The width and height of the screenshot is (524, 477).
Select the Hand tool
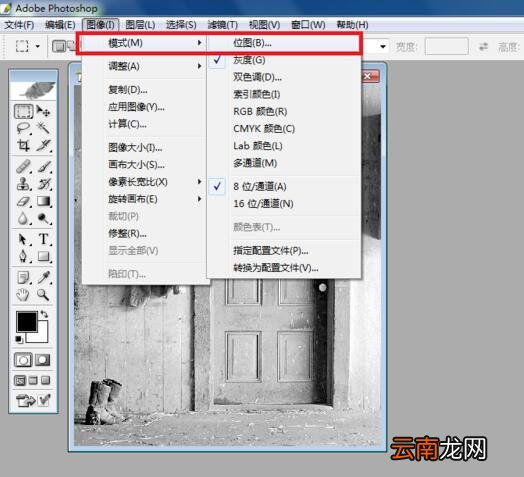[23, 295]
